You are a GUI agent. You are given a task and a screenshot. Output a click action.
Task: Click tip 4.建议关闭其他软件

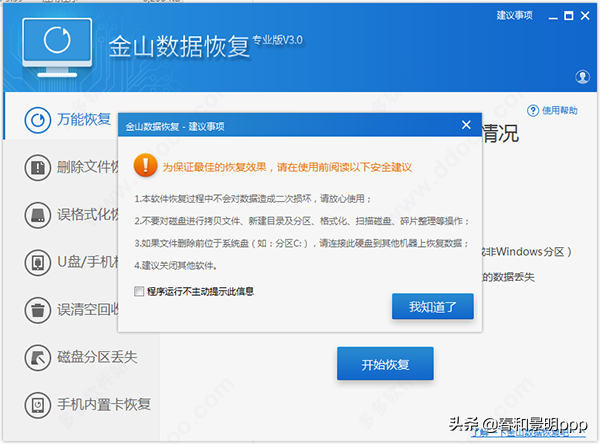(x=176, y=266)
